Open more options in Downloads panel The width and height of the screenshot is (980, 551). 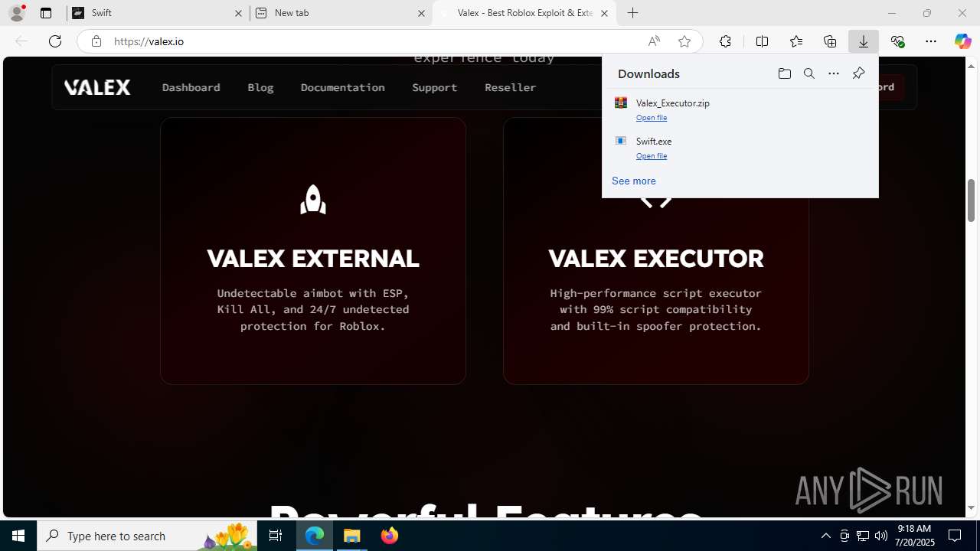[833, 73]
